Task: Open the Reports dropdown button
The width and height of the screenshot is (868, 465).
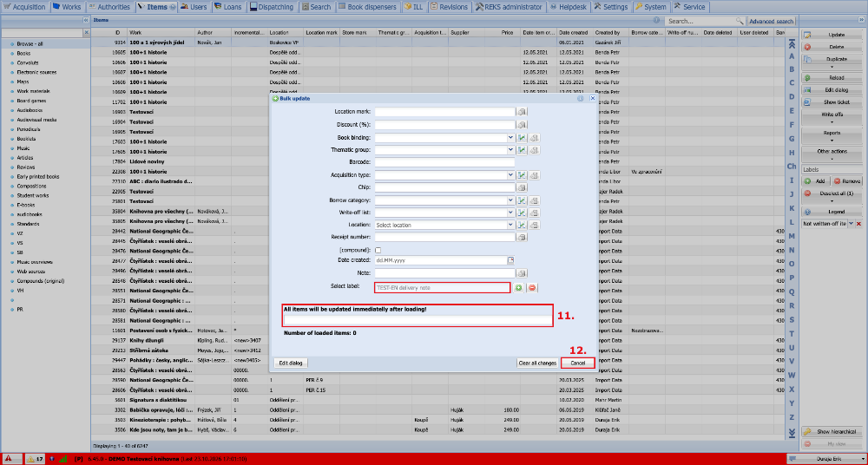Action: coord(832,135)
